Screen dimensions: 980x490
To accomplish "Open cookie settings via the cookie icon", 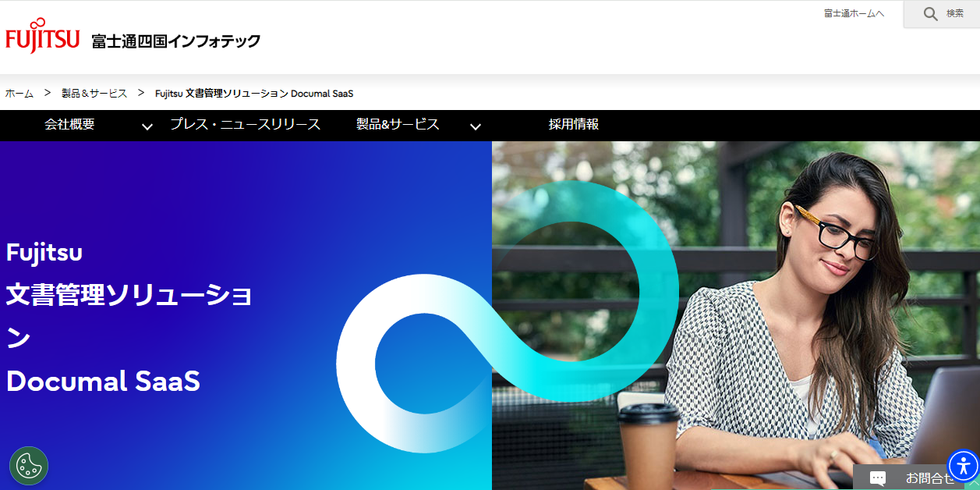I will pos(29,466).
